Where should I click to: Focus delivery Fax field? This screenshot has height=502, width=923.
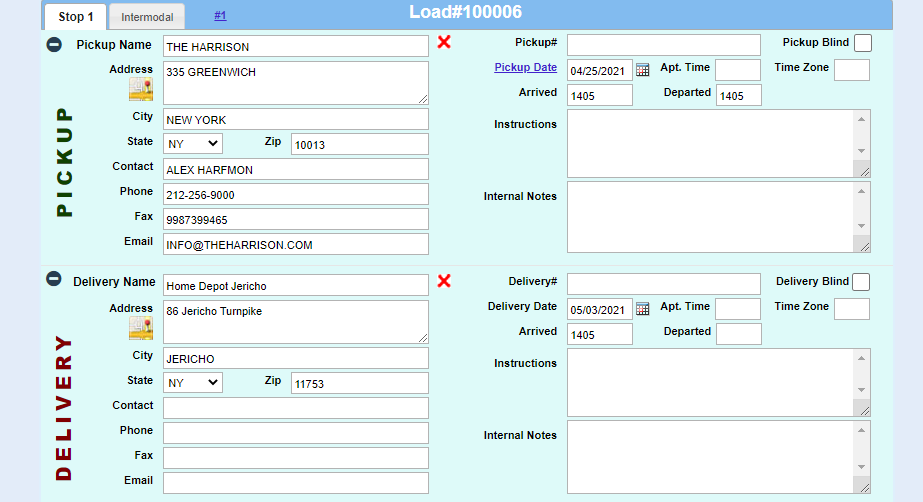pyautogui.click(x=296, y=458)
